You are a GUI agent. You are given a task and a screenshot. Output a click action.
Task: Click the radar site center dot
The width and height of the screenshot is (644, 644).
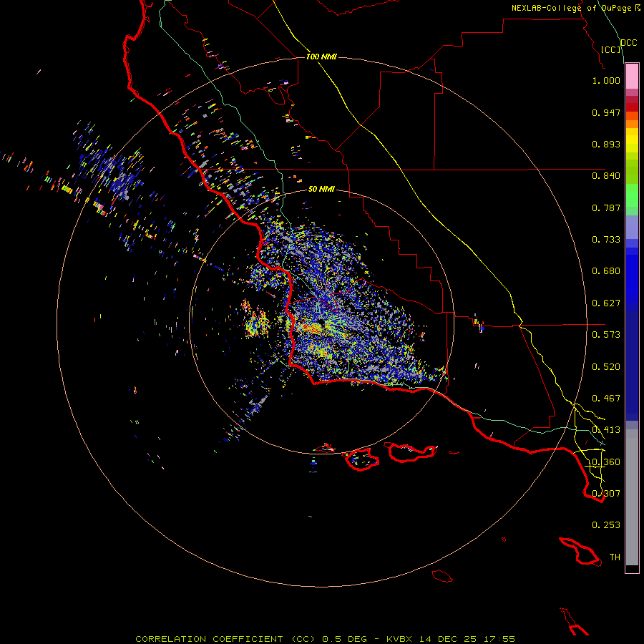pyautogui.click(x=321, y=323)
